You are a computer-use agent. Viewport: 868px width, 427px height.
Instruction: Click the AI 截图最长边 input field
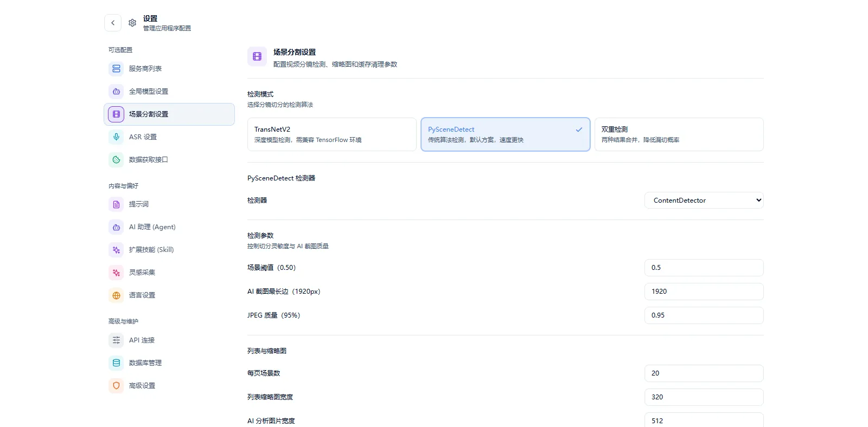pos(704,292)
